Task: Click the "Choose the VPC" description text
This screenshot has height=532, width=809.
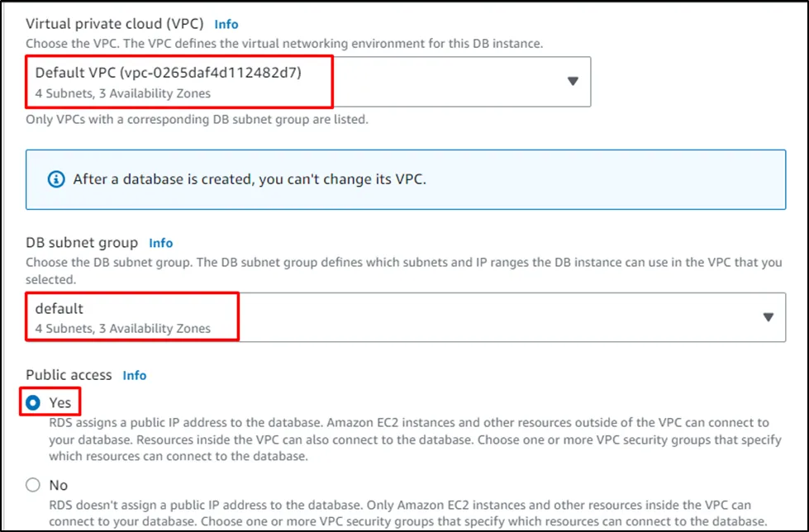Action: click(284, 43)
